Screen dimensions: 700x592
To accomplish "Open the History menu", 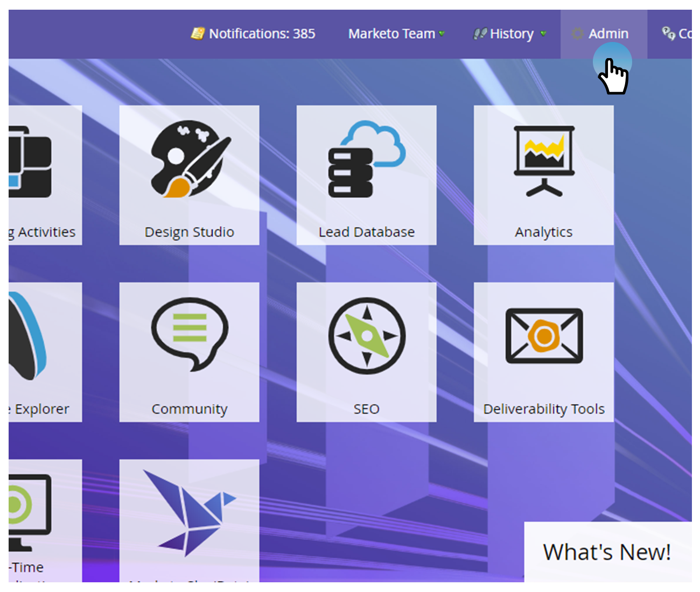I will point(511,34).
